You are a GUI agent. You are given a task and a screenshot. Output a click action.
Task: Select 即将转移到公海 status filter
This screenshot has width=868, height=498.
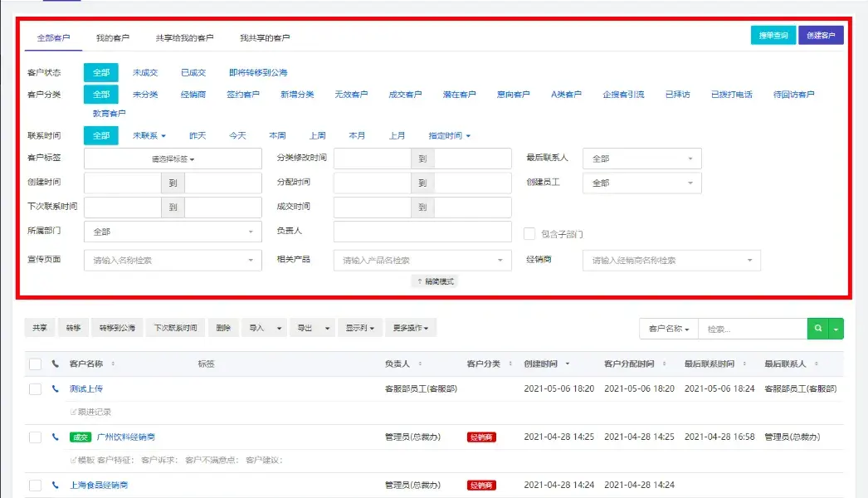258,72
